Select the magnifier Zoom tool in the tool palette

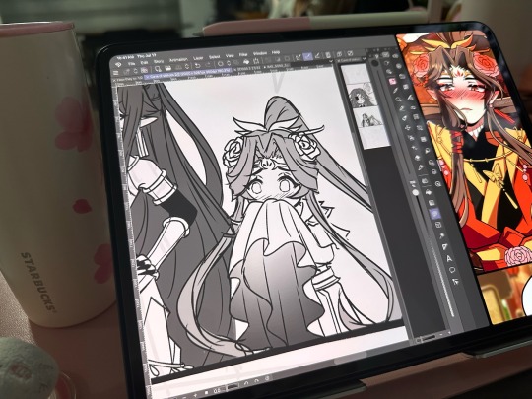(x=398, y=100)
